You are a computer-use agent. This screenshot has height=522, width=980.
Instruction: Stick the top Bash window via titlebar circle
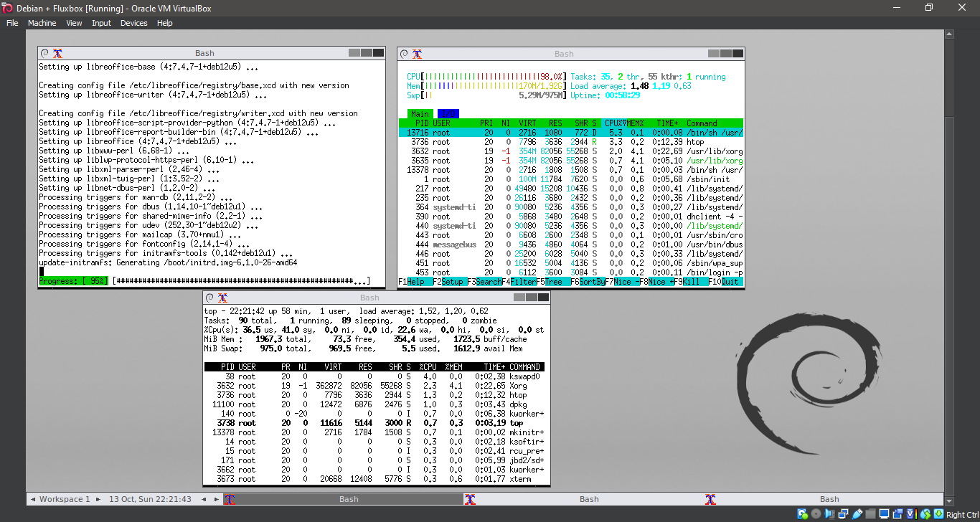pos(45,52)
